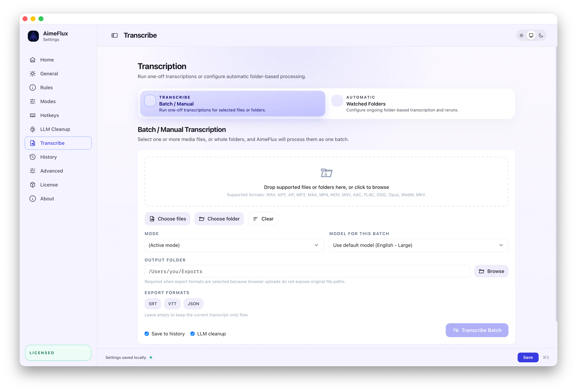Click the History clock icon
Viewport: 577px width, 392px height.
[x=32, y=157]
